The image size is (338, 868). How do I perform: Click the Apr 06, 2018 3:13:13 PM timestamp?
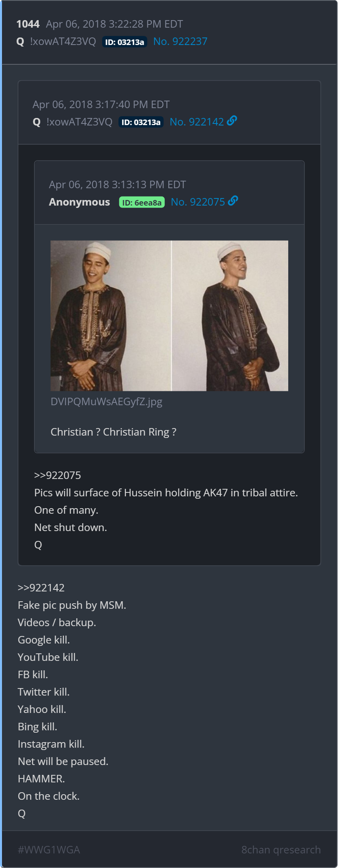pos(117,185)
